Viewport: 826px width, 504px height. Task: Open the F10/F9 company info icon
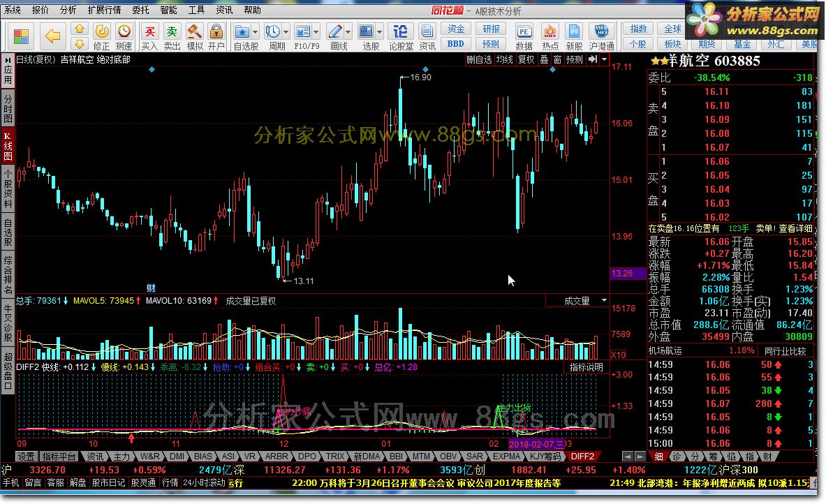pos(303,32)
